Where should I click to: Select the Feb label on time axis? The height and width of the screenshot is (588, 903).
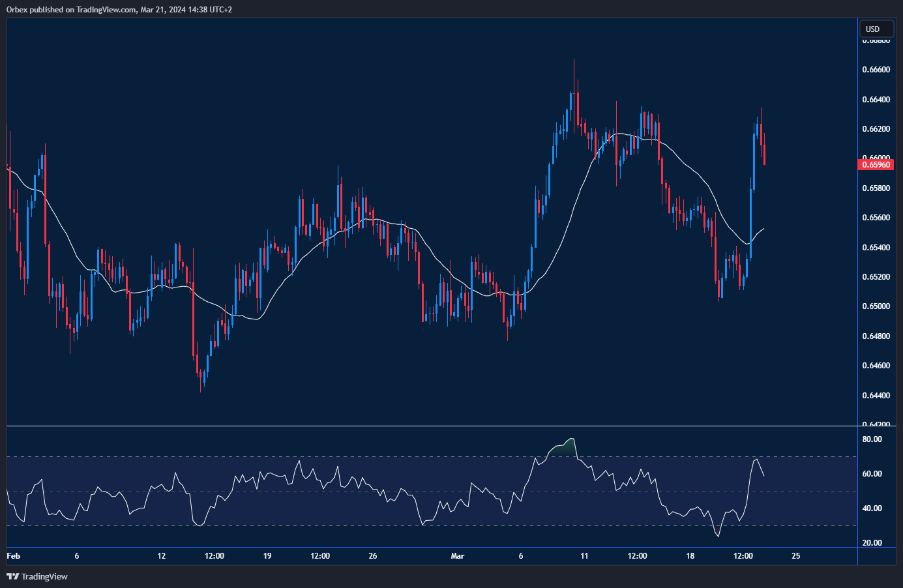click(x=13, y=556)
